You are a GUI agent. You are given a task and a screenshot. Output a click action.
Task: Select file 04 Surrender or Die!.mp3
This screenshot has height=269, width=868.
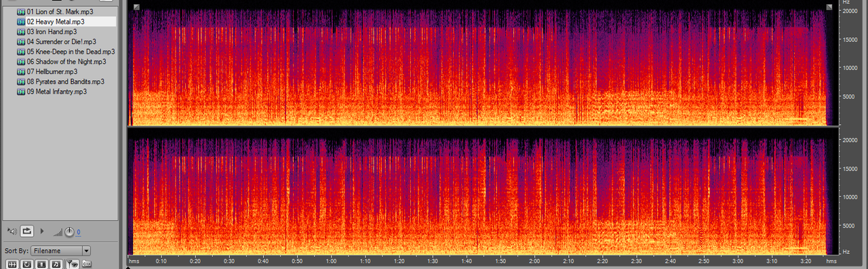(61, 41)
